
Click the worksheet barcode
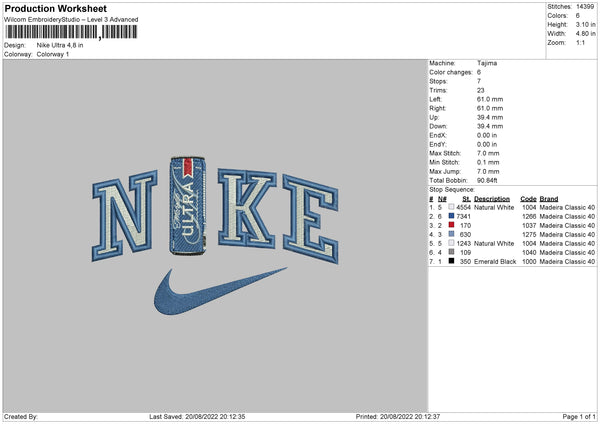(71, 32)
